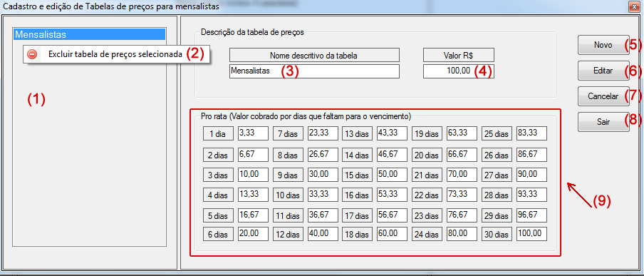Click the '19 dias' label
Screen dimensions: 644x276
pos(427,134)
